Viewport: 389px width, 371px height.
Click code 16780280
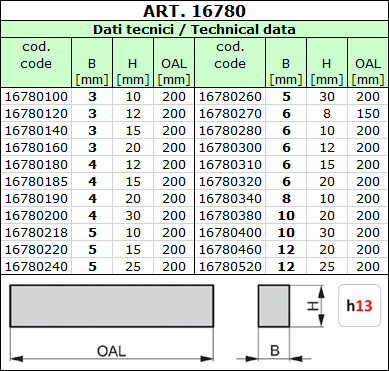(x=230, y=131)
